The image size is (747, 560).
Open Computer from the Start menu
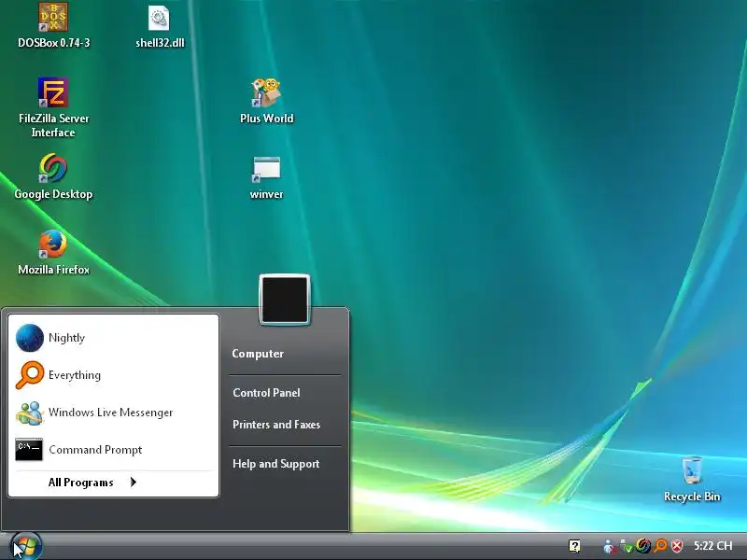point(258,354)
